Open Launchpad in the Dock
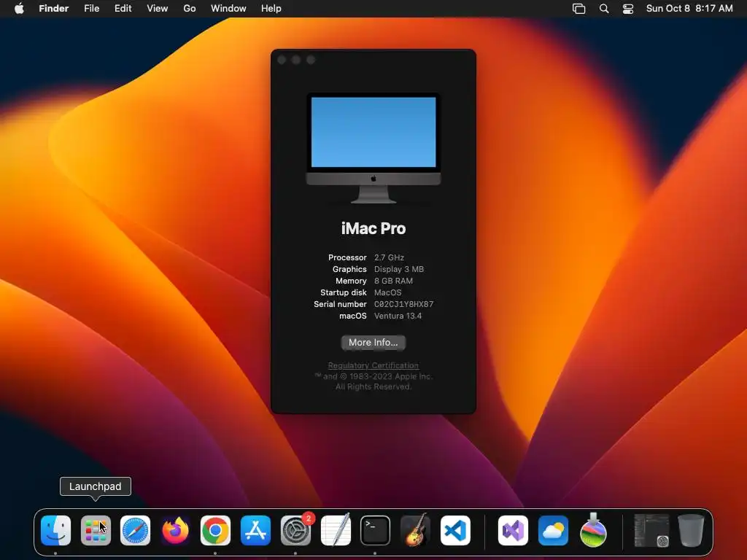This screenshot has width=747, height=560. pos(96,530)
